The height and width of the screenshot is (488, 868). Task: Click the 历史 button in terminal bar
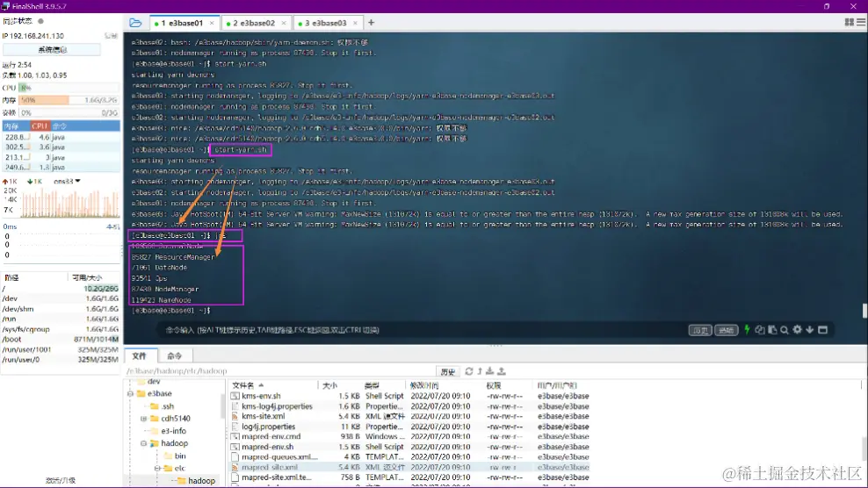pyautogui.click(x=700, y=330)
